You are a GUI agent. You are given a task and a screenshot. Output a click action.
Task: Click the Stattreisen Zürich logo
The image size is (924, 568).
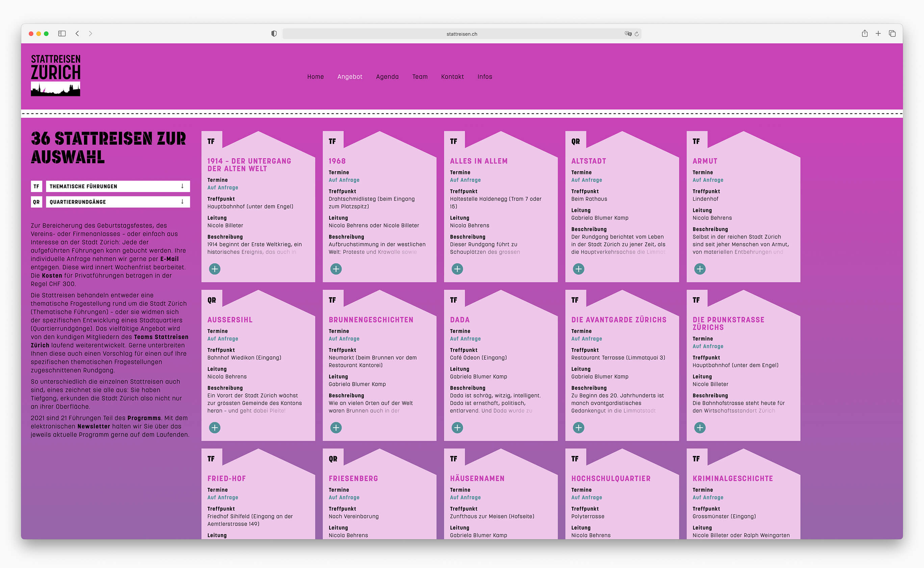56,75
